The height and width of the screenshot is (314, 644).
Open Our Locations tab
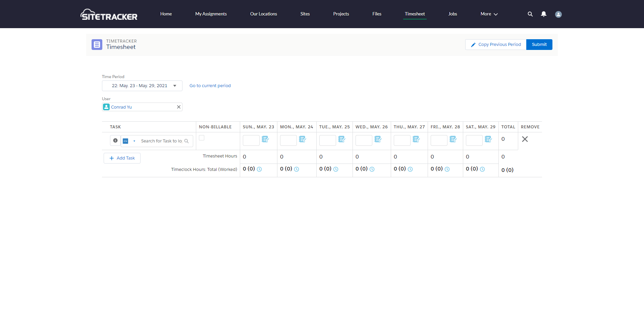point(264,14)
